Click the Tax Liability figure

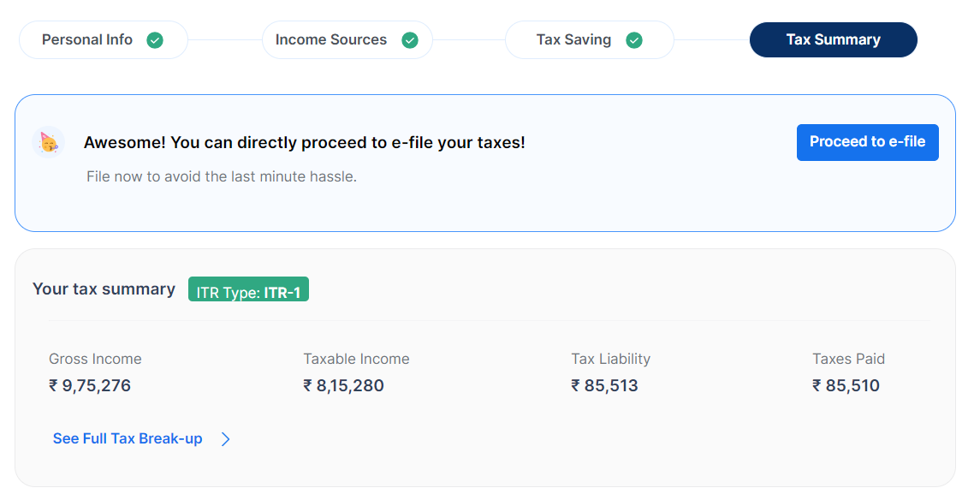[x=605, y=385]
